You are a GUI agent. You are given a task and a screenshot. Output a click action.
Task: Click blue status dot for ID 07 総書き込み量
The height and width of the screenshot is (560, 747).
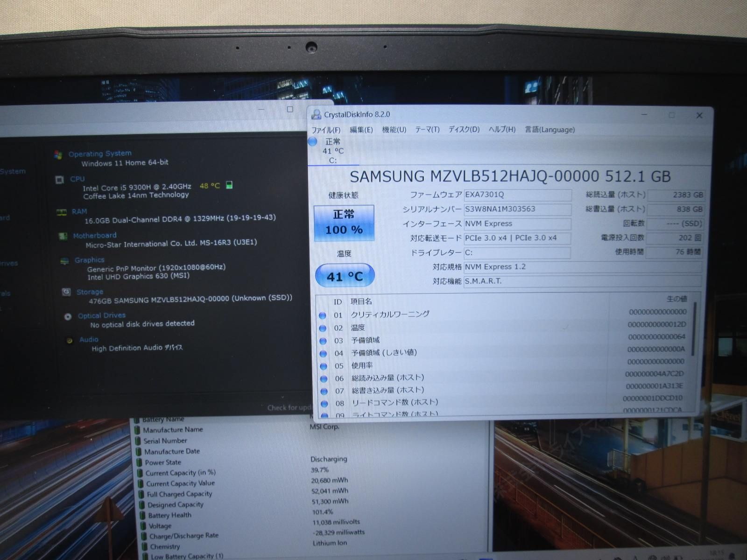point(324,391)
